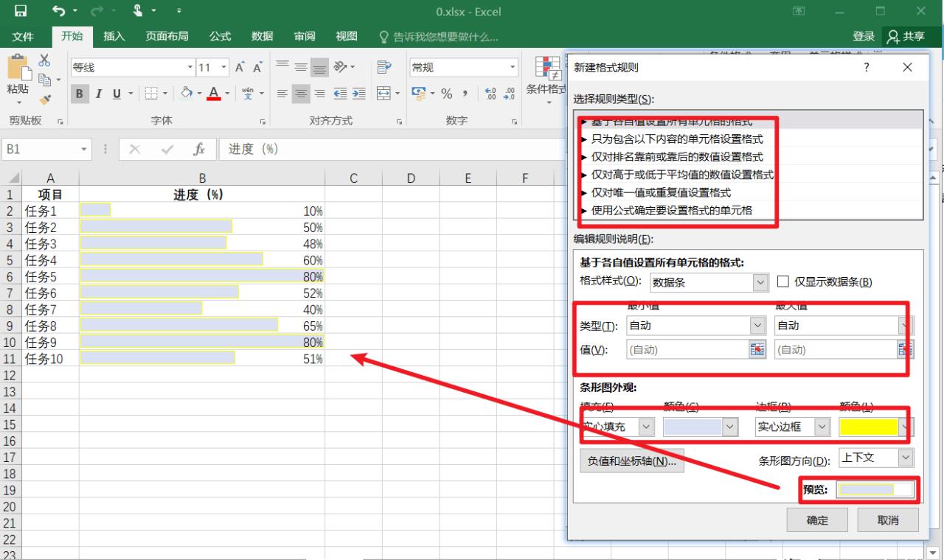Click Merge and Center icon
Viewport: 944px width, 560px height.
[x=383, y=94]
